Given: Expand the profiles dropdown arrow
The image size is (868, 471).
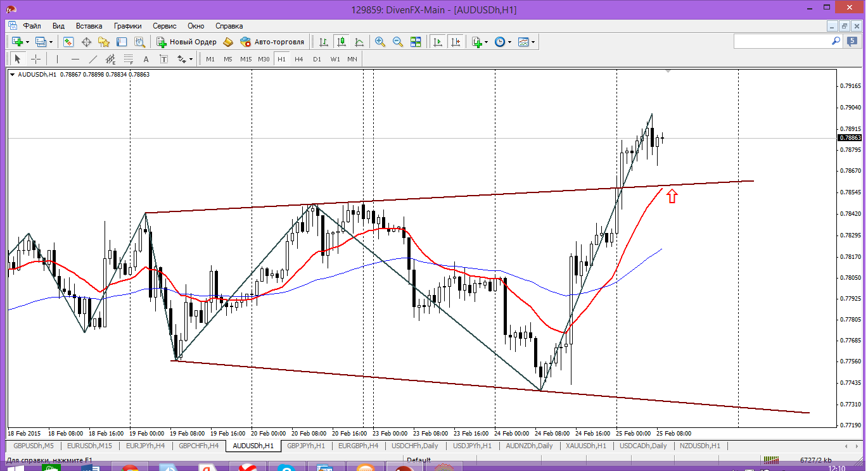Looking at the screenshot, I should [x=51, y=42].
